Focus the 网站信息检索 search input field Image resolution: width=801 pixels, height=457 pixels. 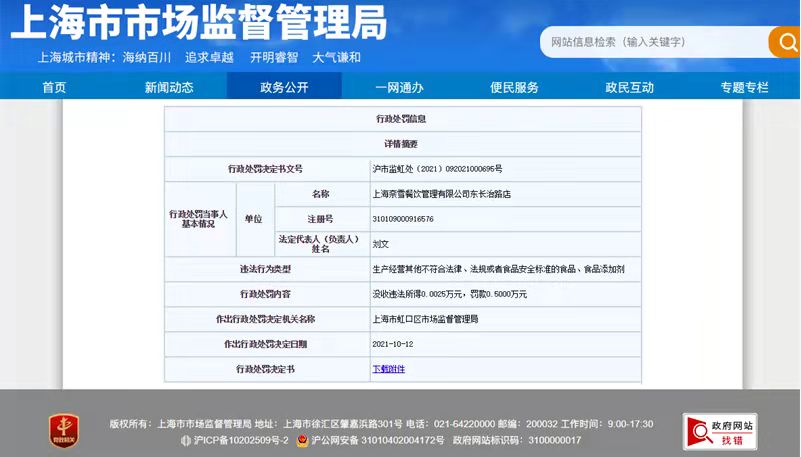(654, 42)
